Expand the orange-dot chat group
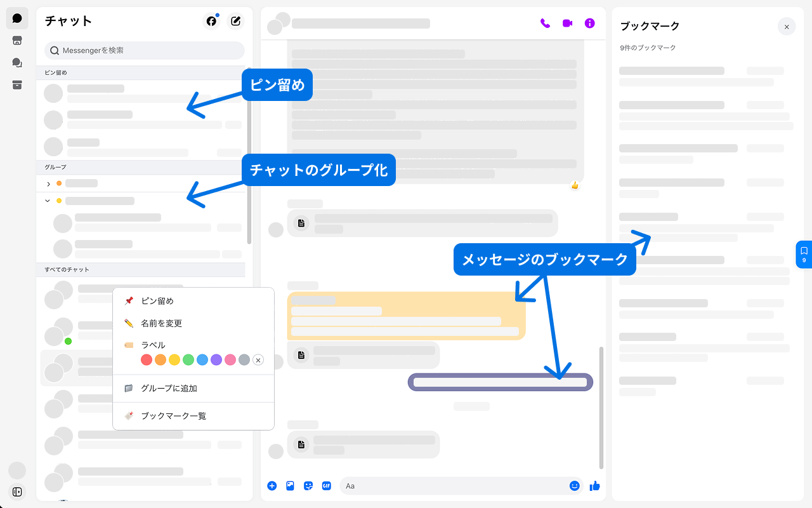Screen dimensions: 812x508 [x=49, y=184]
